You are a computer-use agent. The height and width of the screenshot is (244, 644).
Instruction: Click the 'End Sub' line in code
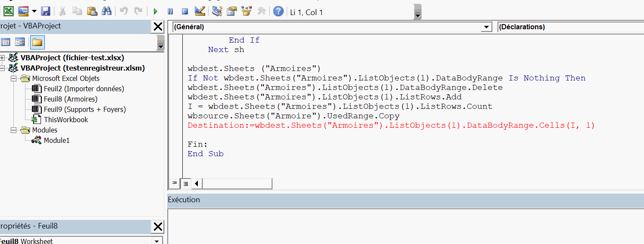pyautogui.click(x=206, y=154)
